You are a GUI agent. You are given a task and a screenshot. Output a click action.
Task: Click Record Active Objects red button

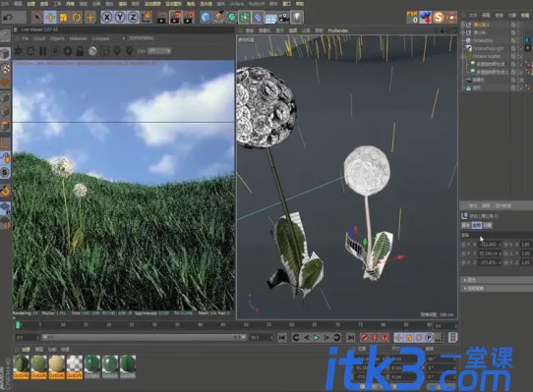pos(365,337)
